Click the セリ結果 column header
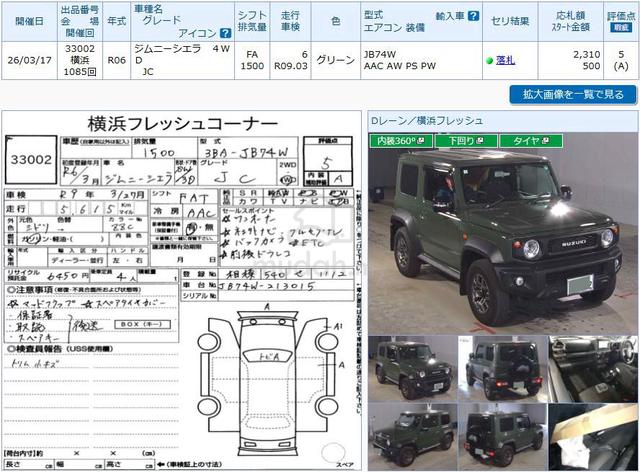Screen dimensions: 640x472 click(510, 21)
